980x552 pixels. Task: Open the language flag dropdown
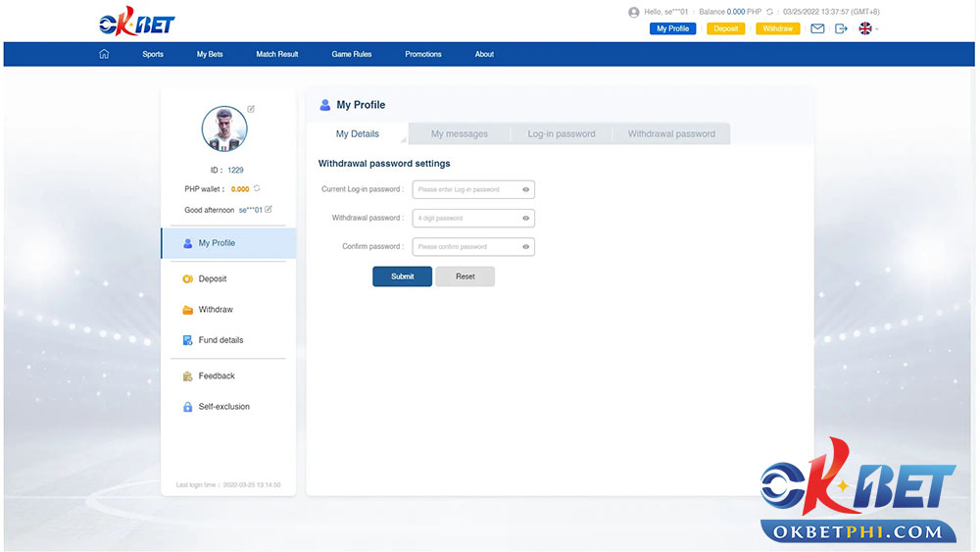click(x=868, y=28)
